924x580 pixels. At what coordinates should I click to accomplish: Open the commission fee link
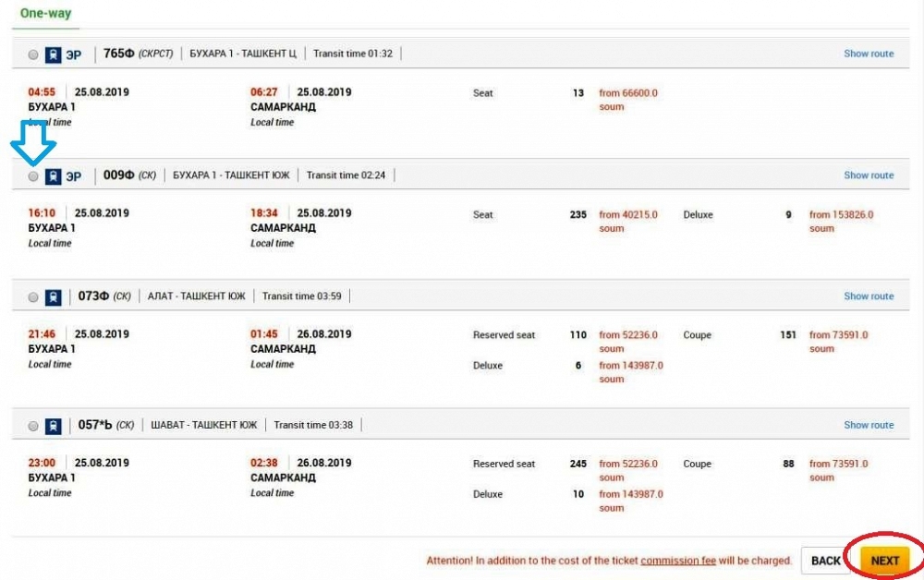(x=678, y=561)
